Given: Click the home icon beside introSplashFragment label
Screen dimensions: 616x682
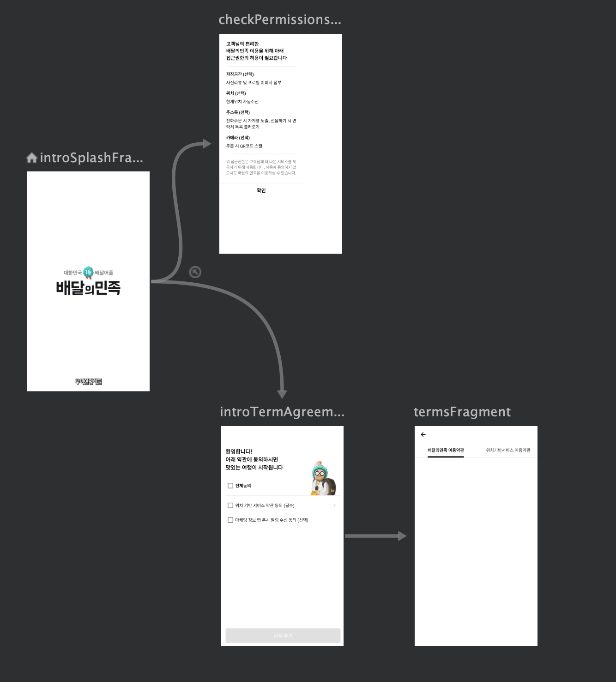Looking at the screenshot, I should point(32,158).
